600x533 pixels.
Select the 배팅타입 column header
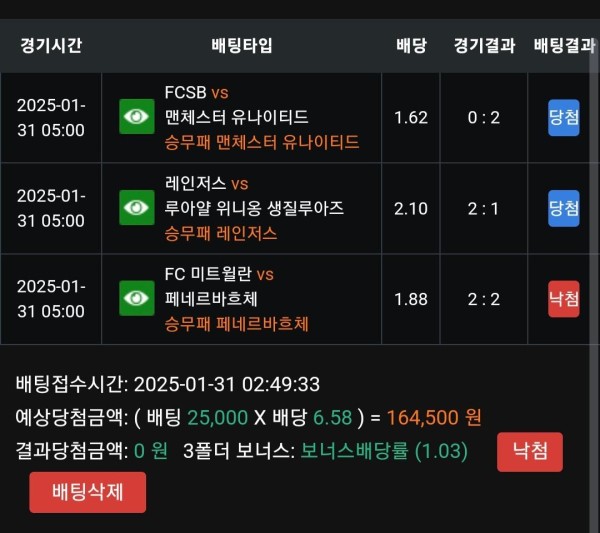(242, 45)
